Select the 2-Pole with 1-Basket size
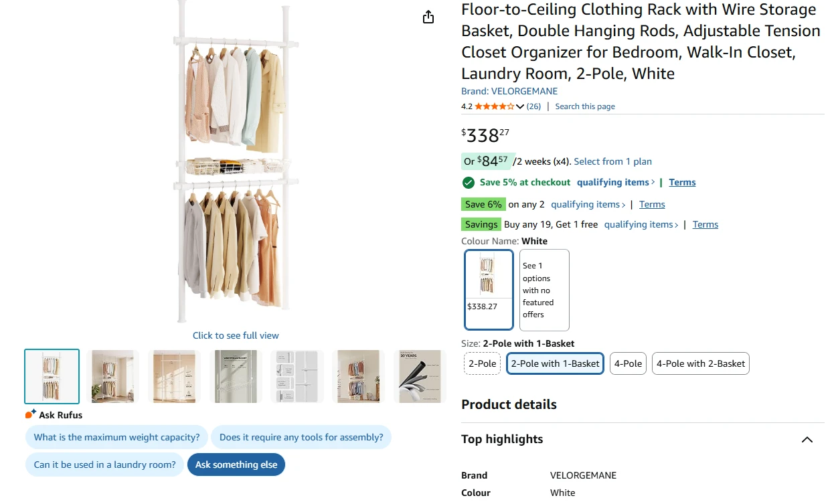 click(555, 363)
